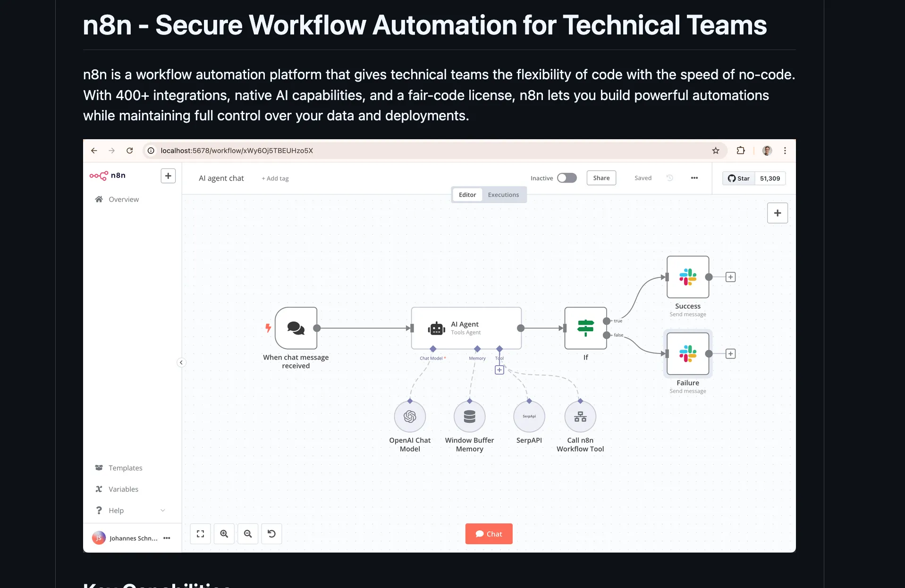Screen dimensions: 905x588
Task: Switch to the Executions tab
Action: 503,194
